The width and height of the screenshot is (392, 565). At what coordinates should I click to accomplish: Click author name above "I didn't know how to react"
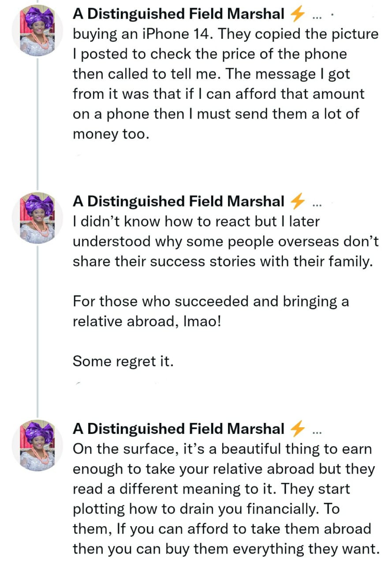pyautogui.click(x=178, y=202)
